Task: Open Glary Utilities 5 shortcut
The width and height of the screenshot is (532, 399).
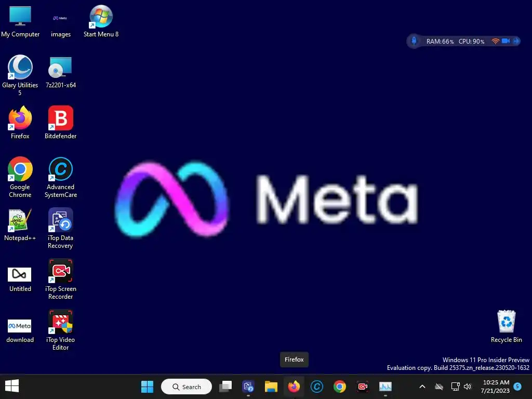Action: pos(20,75)
